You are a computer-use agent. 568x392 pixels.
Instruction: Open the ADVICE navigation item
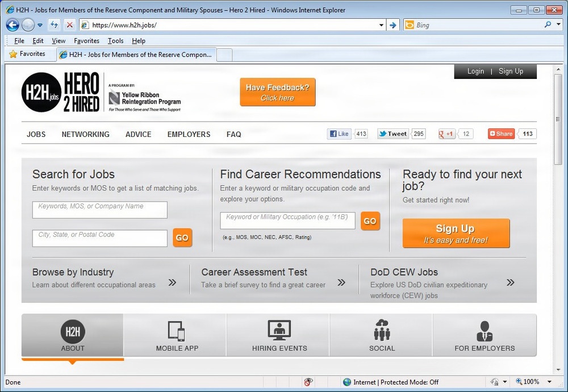pos(139,135)
